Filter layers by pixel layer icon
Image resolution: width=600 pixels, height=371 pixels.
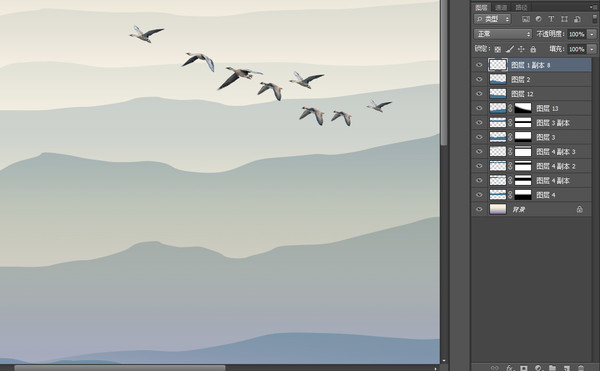(x=526, y=19)
